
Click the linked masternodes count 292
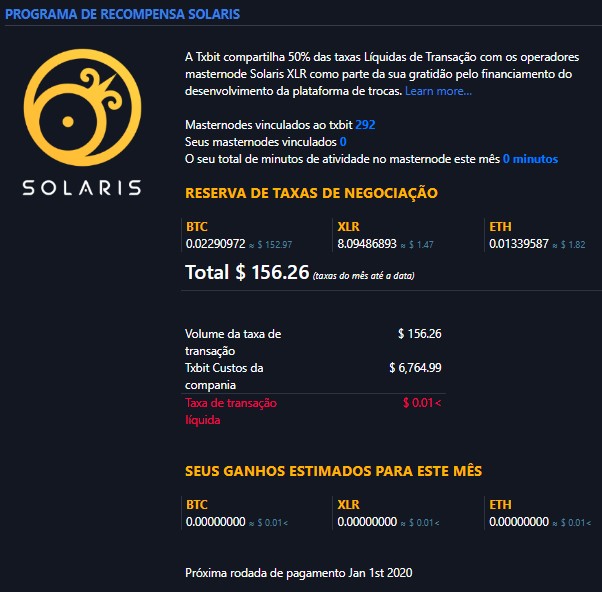pos(365,125)
